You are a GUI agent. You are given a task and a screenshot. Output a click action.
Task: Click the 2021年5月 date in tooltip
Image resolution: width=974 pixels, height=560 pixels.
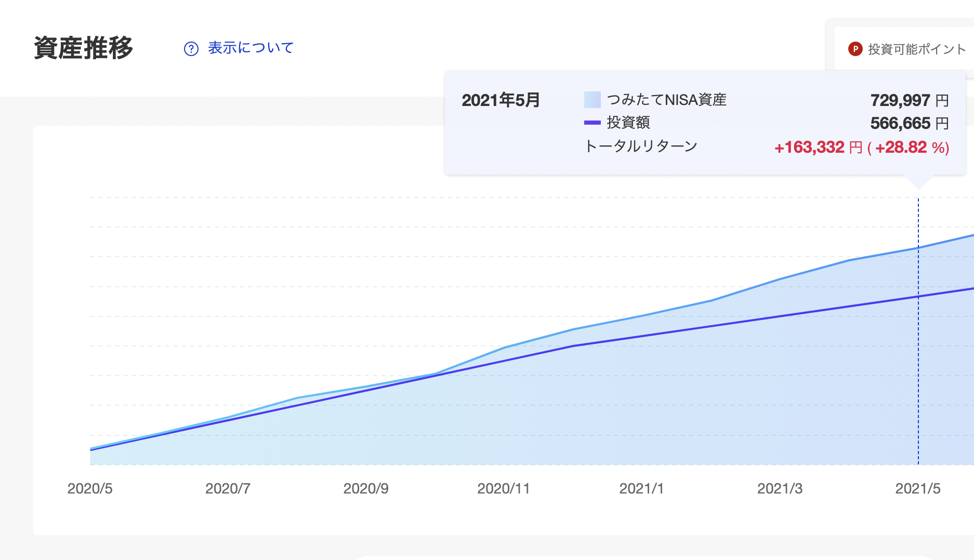click(501, 100)
